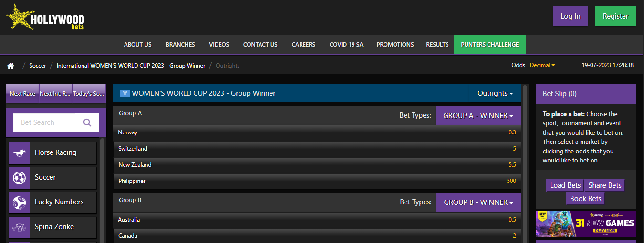Switch to the Today's So... tab
644x243 pixels.
89,94
